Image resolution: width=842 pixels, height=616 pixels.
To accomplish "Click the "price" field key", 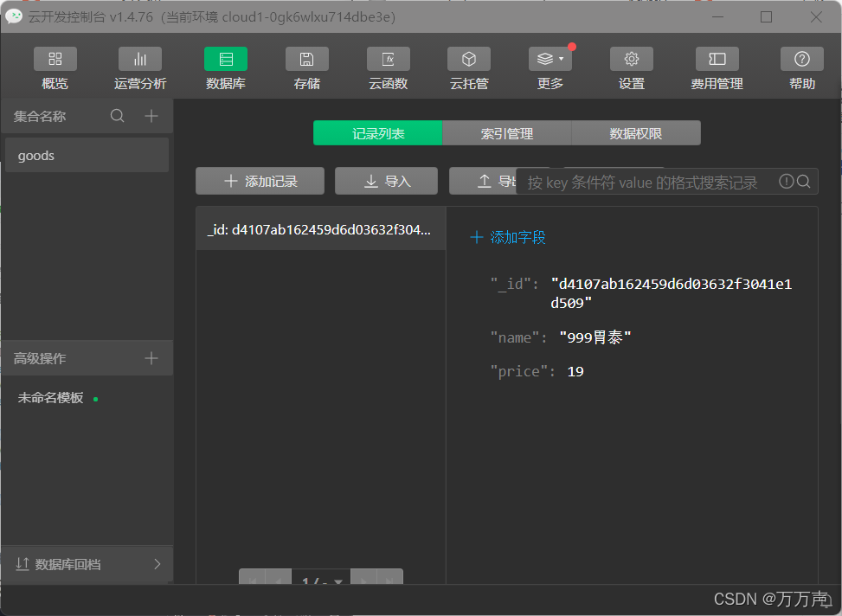I will coord(518,372).
